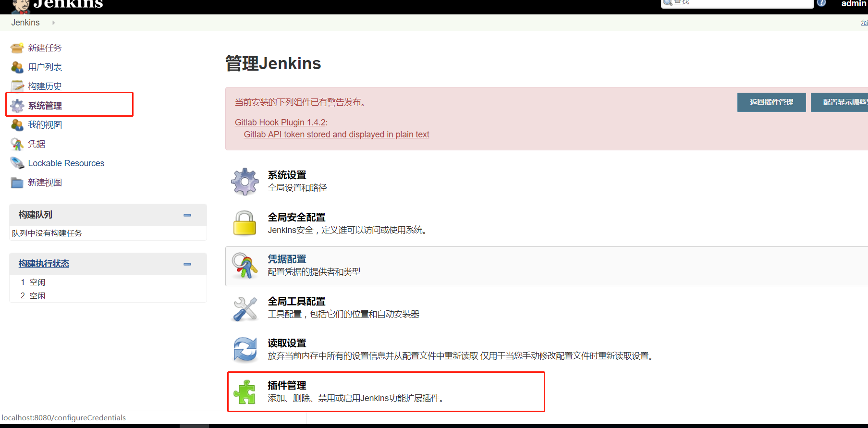Collapse the 构建队列 panel

tap(187, 215)
